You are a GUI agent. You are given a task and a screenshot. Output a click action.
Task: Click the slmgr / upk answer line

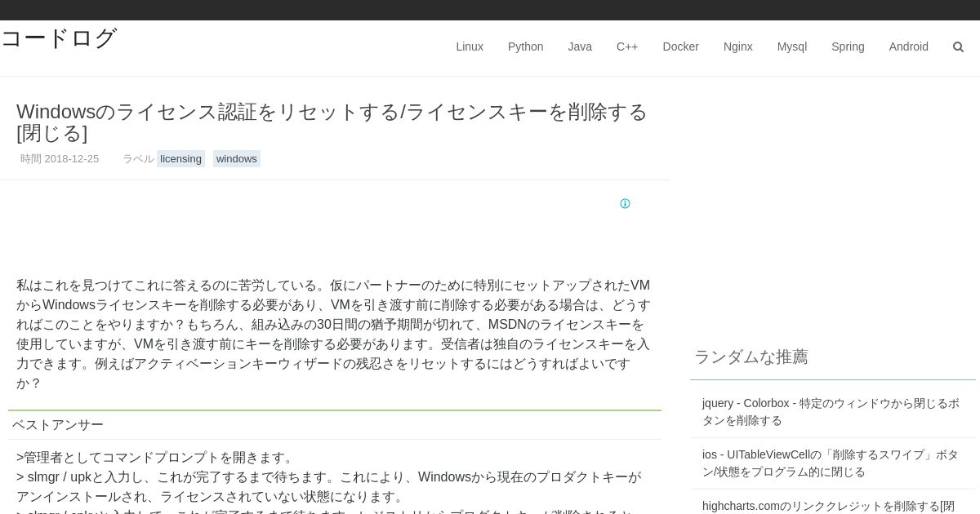pyautogui.click(x=329, y=486)
